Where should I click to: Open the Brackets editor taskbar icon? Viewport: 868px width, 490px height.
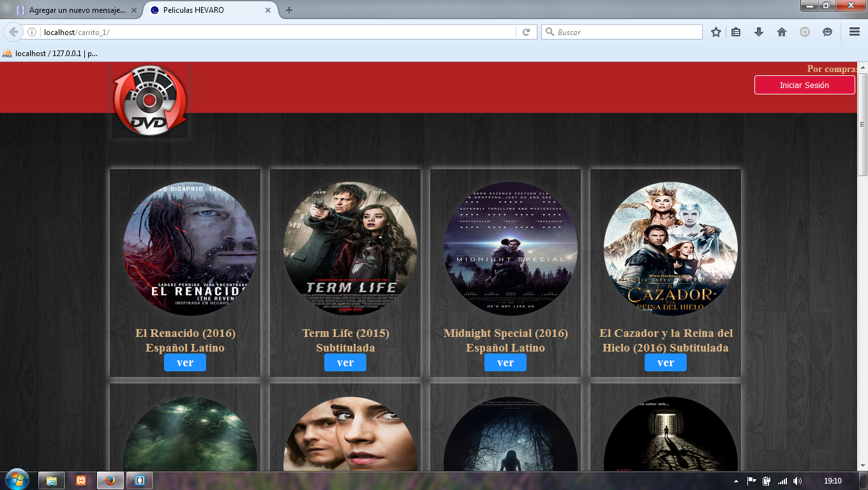140,480
